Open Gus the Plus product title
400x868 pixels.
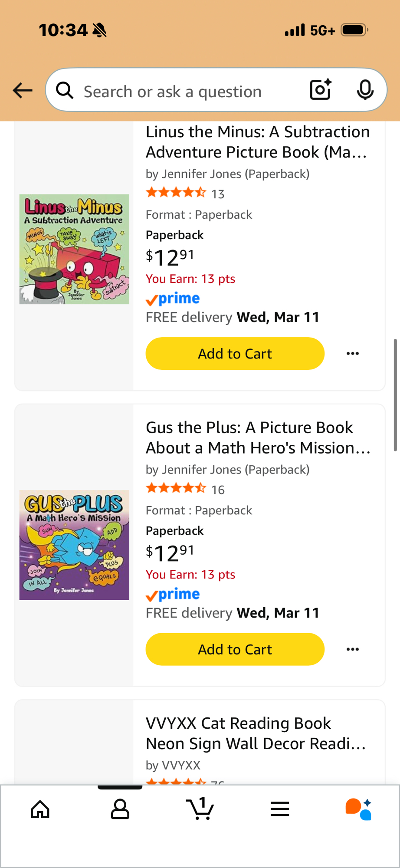click(x=258, y=437)
